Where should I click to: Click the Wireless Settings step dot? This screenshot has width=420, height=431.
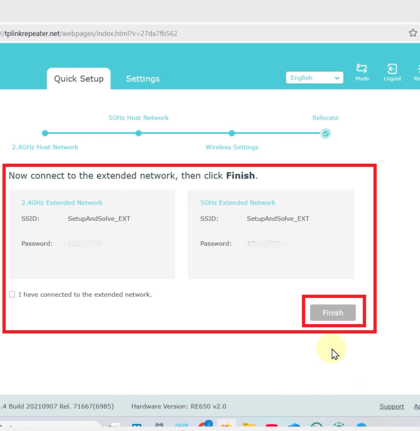(x=232, y=133)
